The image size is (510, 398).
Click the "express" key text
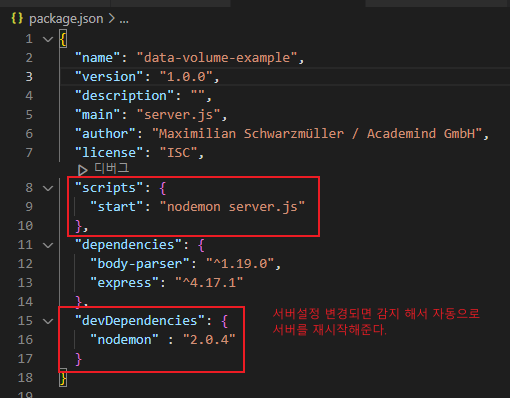point(124,283)
